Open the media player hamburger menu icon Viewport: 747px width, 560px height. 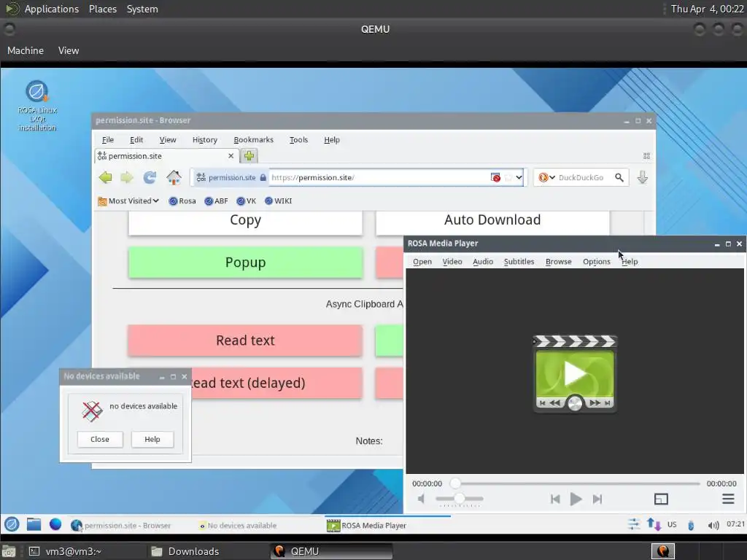pos(728,499)
